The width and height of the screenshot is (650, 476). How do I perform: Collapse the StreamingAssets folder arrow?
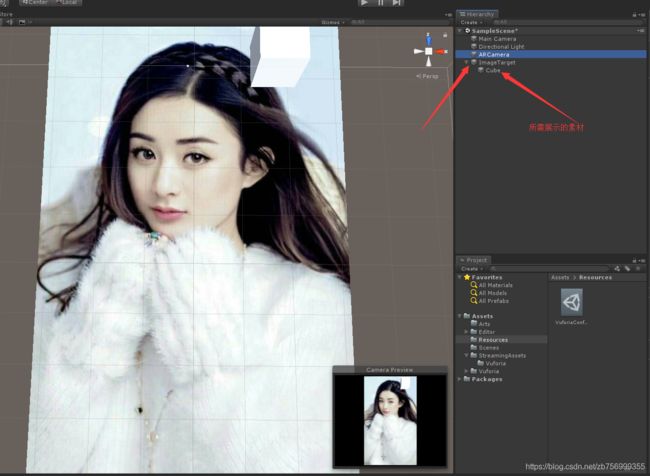466,355
